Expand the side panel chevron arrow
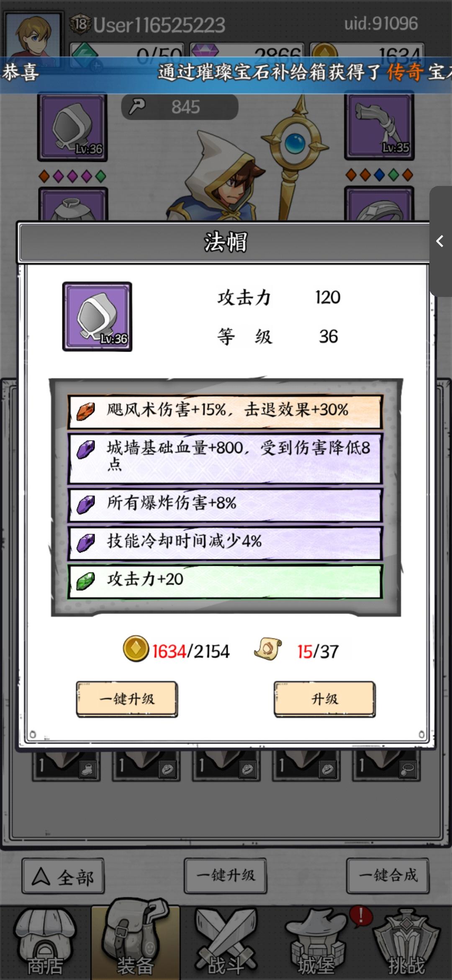Screen dimensions: 452x980 pos(440,241)
